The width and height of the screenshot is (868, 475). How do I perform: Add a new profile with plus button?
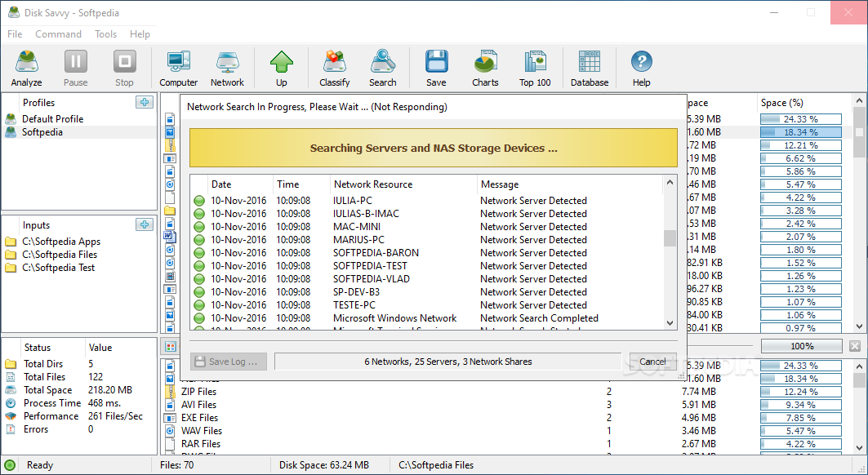[x=145, y=102]
